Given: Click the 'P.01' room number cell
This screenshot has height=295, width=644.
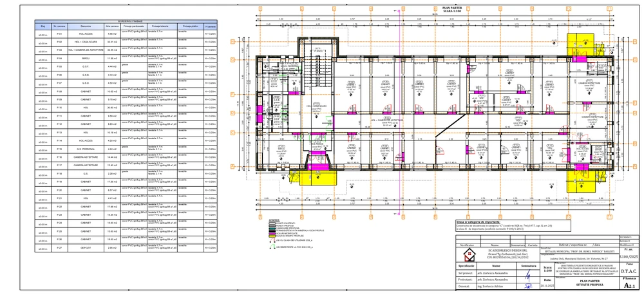Looking at the screenshot, I should click(59, 33).
